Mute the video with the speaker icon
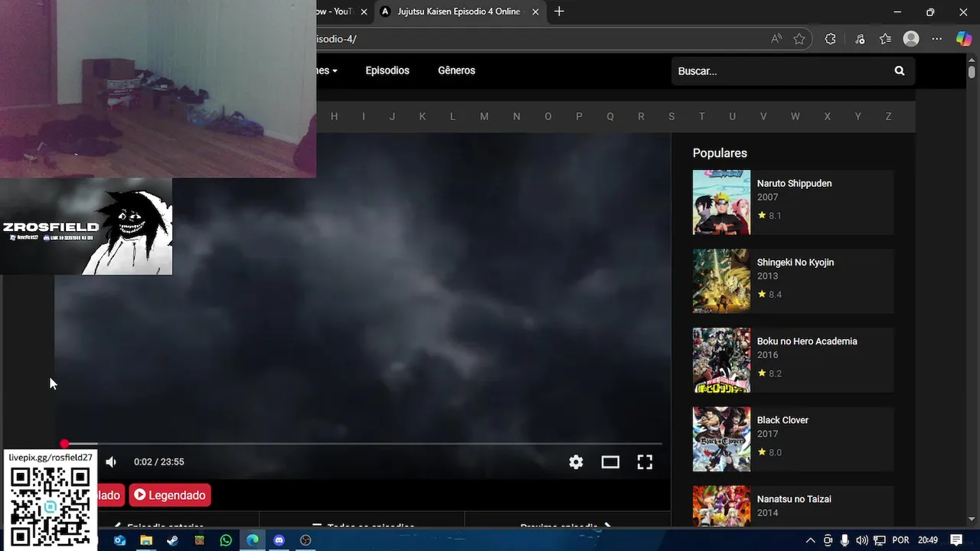Viewport: 980px width, 551px height. coord(111,461)
